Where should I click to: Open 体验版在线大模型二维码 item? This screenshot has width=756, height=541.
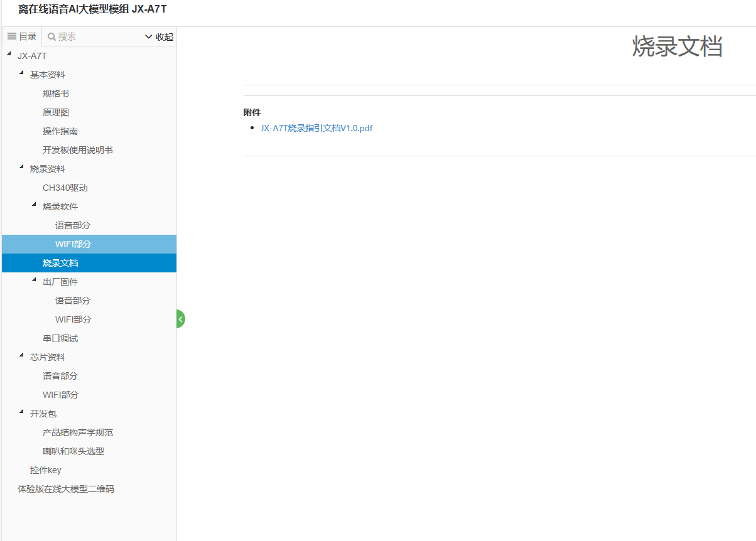point(66,489)
